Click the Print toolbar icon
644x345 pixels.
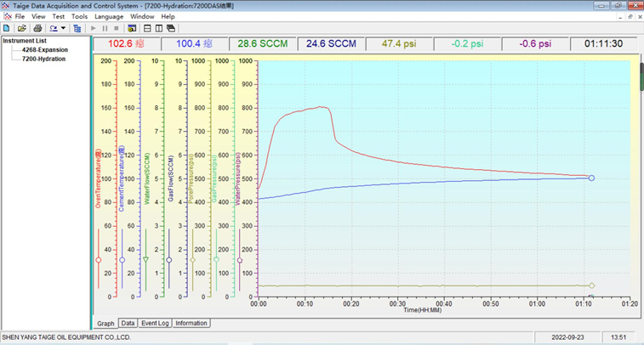click(x=37, y=28)
